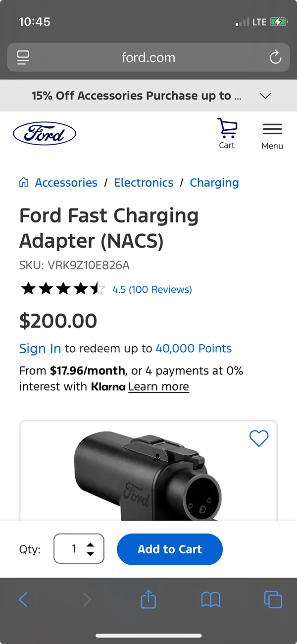The height and width of the screenshot is (644, 297).
Task: Tap the Safari share icon
Action: pyautogui.click(x=148, y=600)
